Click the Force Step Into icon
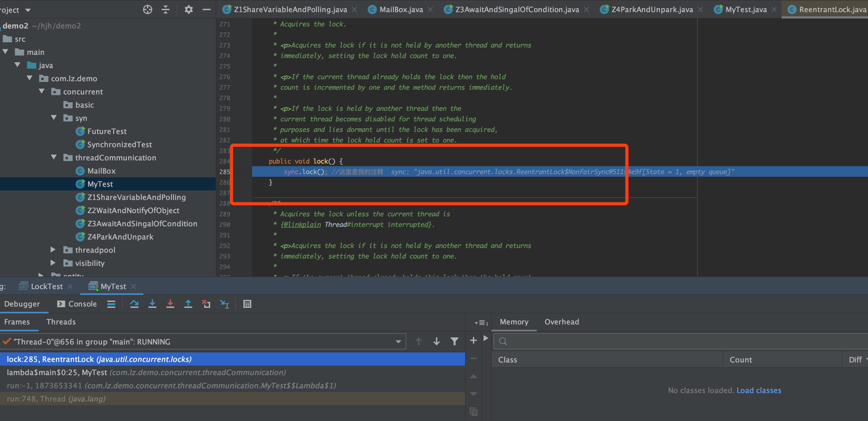The image size is (868, 421). tap(170, 304)
